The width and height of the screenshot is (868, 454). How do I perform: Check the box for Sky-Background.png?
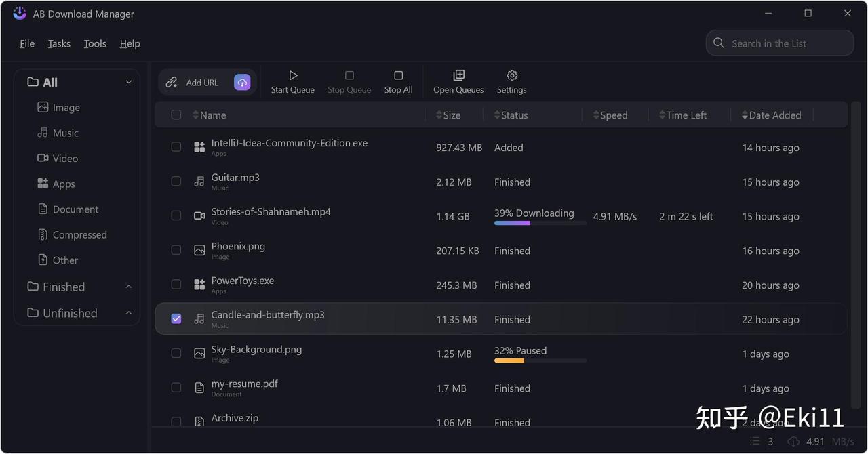(176, 353)
